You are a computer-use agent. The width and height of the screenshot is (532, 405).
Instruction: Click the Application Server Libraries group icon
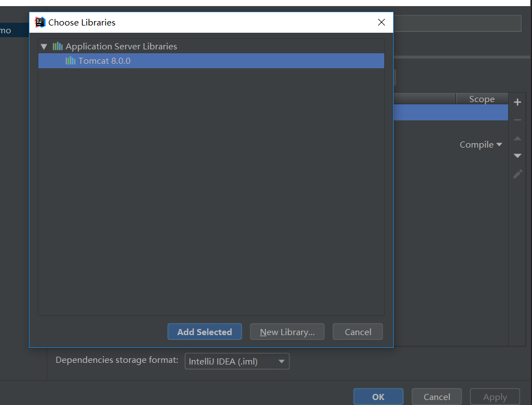coord(58,46)
